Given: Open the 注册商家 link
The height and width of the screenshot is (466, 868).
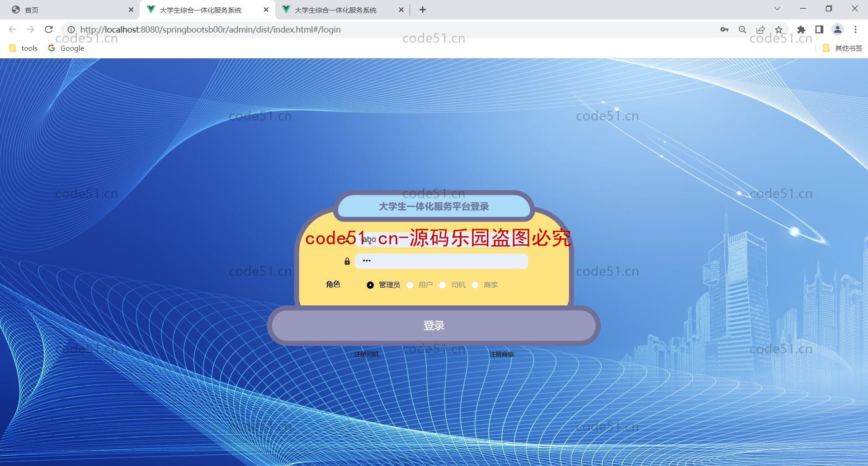Looking at the screenshot, I should (x=501, y=354).
